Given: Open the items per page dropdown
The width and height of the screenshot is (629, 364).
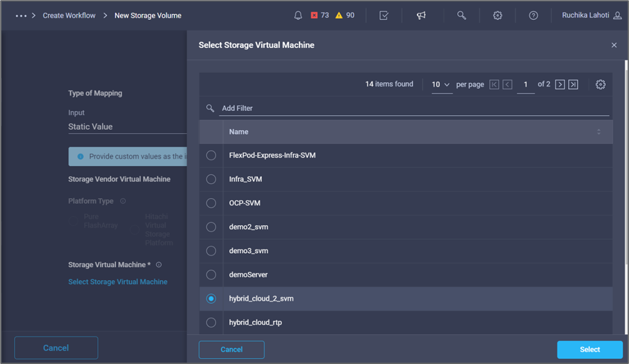Looking at the screenshot, I should point(441,85).
